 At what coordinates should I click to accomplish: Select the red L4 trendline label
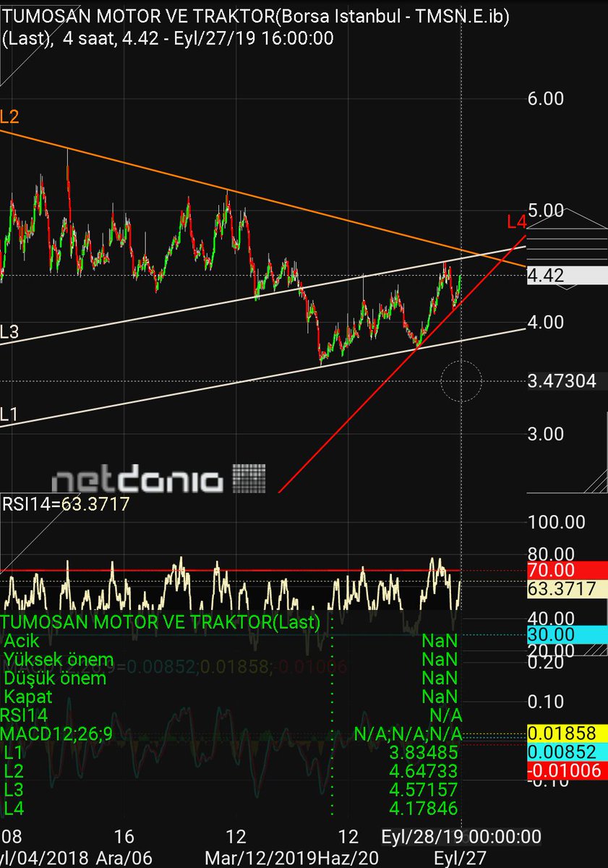[515, 222]
